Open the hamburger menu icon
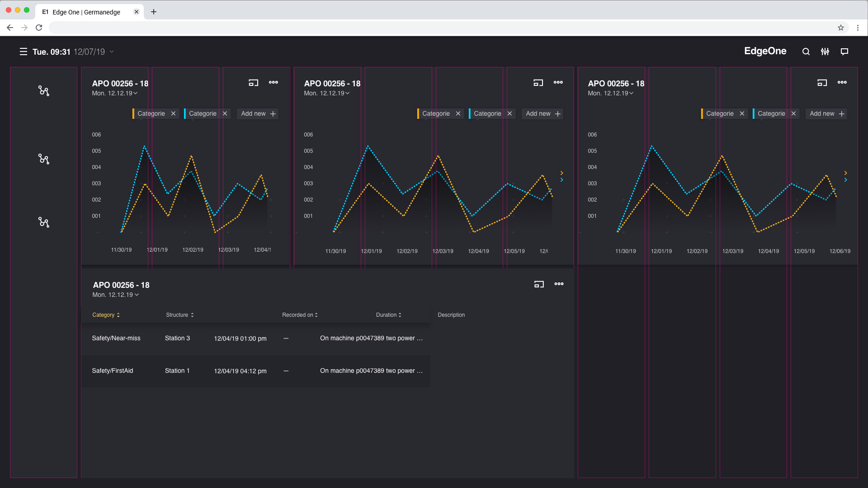Screen dimensions: 868x488 24,52
